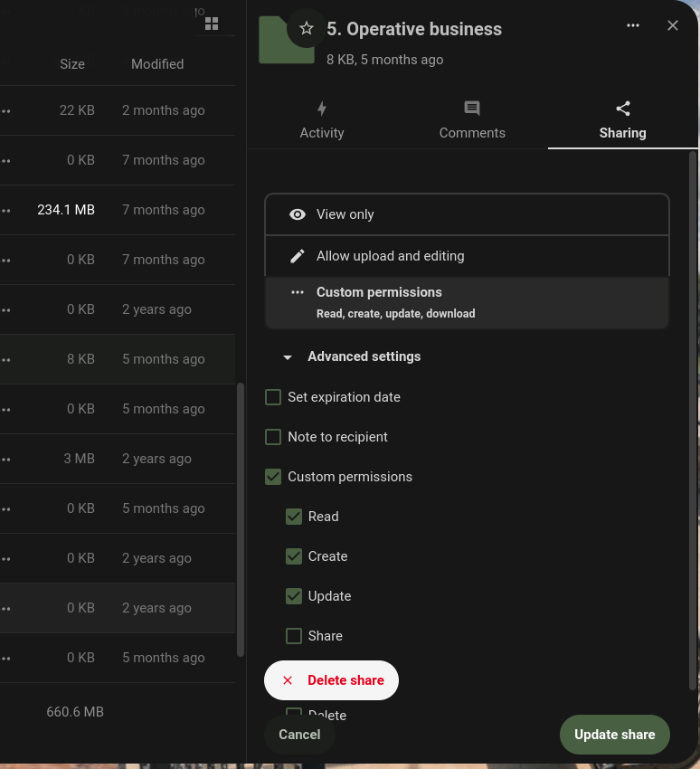Select the Custom permissions option row
700x769 pixels.
[468, 302]
